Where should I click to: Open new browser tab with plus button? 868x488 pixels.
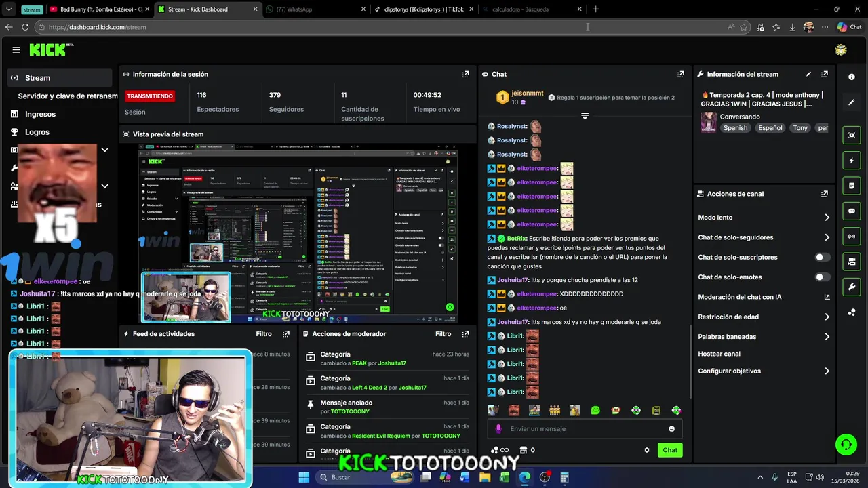[x=595, y=9]
